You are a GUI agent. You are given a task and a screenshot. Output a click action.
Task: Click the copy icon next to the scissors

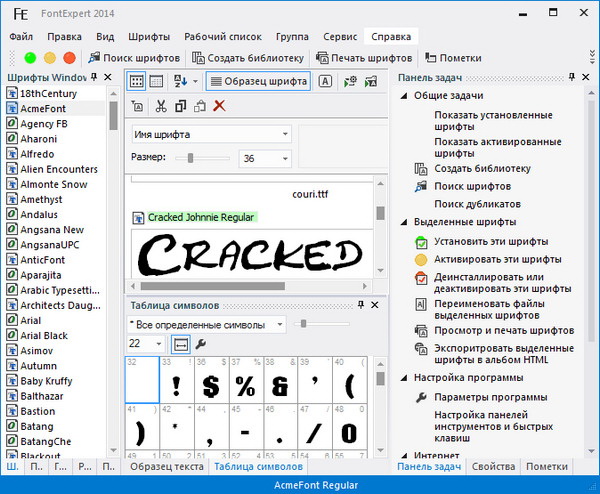pyautogui.click(x=180, y=106)
